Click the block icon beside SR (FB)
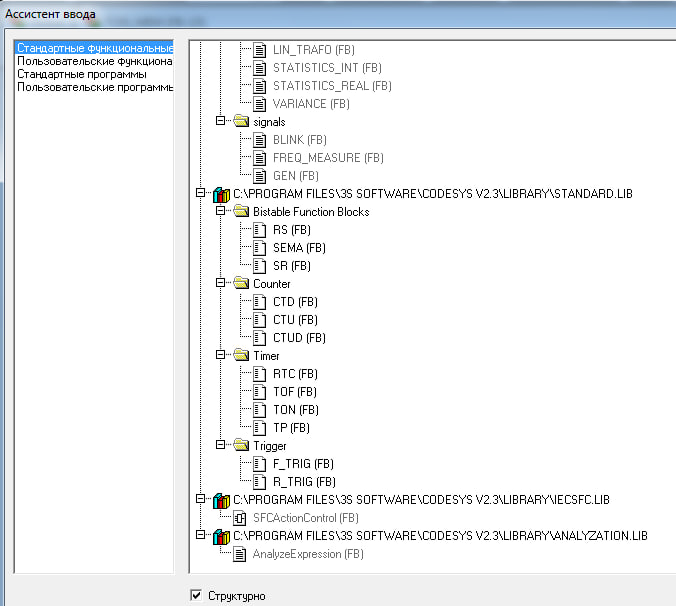676x606 pixels. click(260, 266)
